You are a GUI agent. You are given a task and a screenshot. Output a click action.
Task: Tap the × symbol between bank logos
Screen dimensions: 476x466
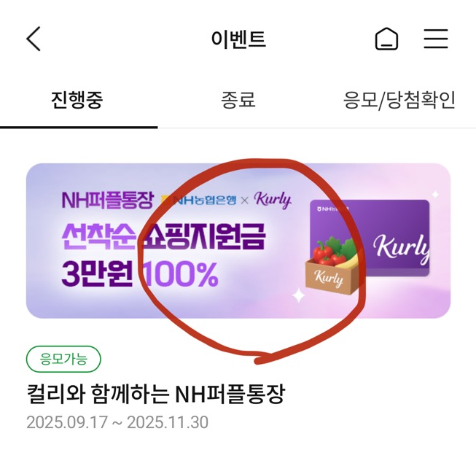[245, 201]
